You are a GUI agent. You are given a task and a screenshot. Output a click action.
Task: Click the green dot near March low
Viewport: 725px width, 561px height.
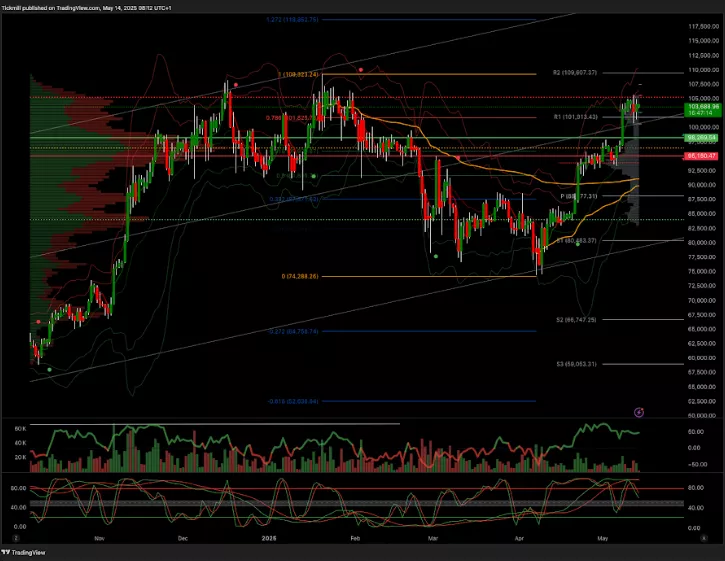[x=435, y=255]
